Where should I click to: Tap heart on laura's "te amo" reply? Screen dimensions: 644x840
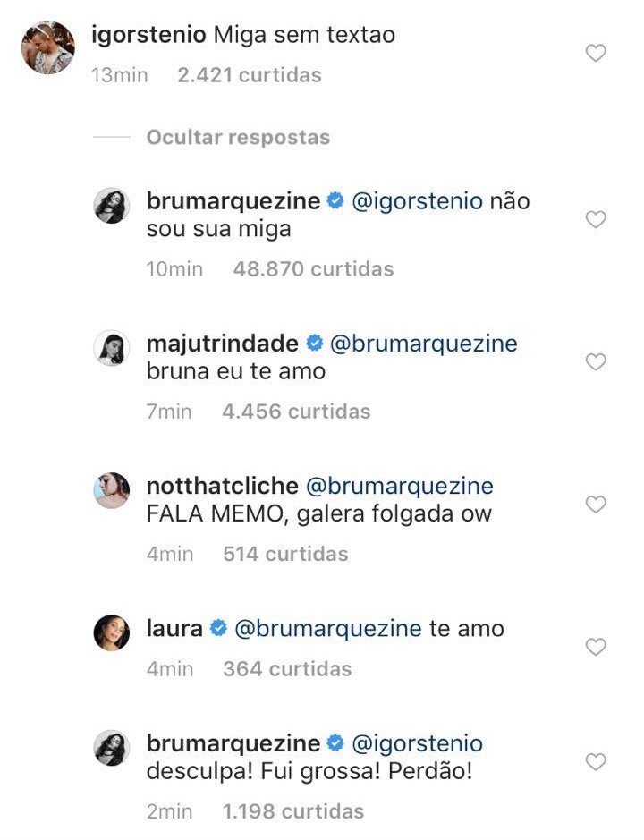[x=596, y=646]
